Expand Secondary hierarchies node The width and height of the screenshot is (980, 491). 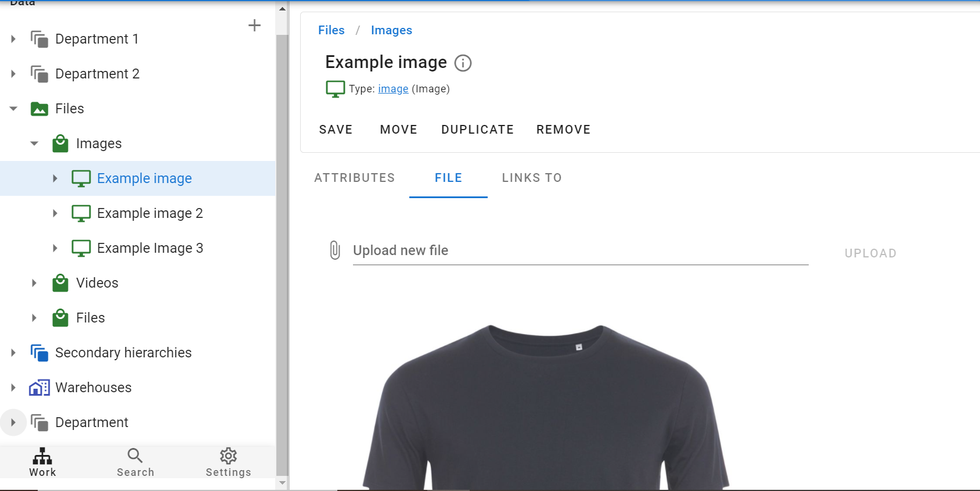[x=13, y=353]
